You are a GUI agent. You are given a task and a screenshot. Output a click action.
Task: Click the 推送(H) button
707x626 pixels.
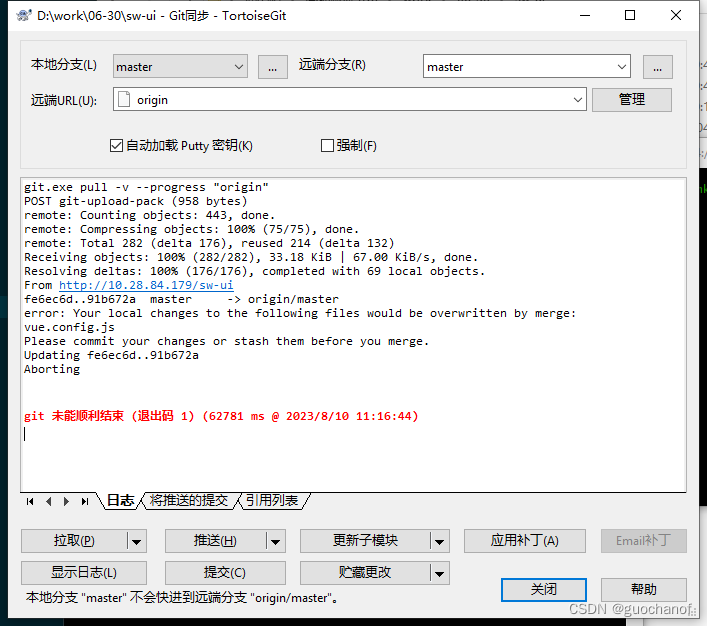tap(216, 541)
